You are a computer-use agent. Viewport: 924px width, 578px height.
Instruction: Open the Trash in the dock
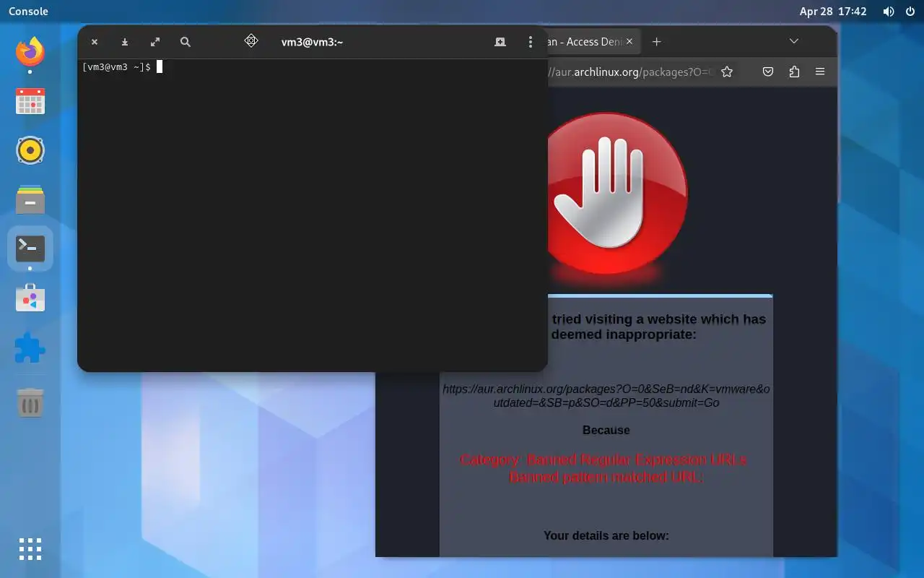coord(30,402)
